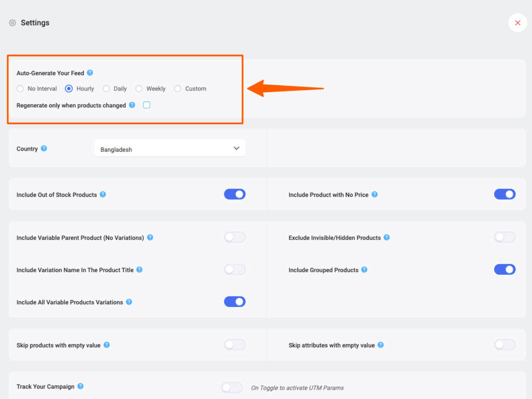Select the Hourly radio option

(x=69, y=88)
